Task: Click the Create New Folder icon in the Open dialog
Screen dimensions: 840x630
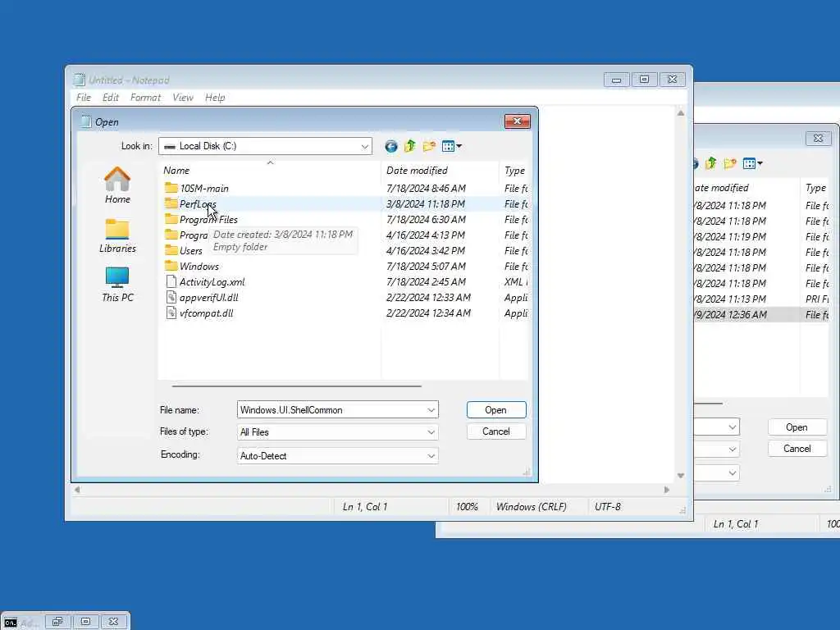Action: pos(429,146)
